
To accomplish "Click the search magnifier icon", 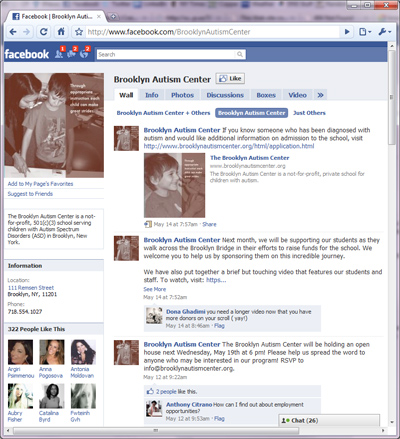I will 240,54.
